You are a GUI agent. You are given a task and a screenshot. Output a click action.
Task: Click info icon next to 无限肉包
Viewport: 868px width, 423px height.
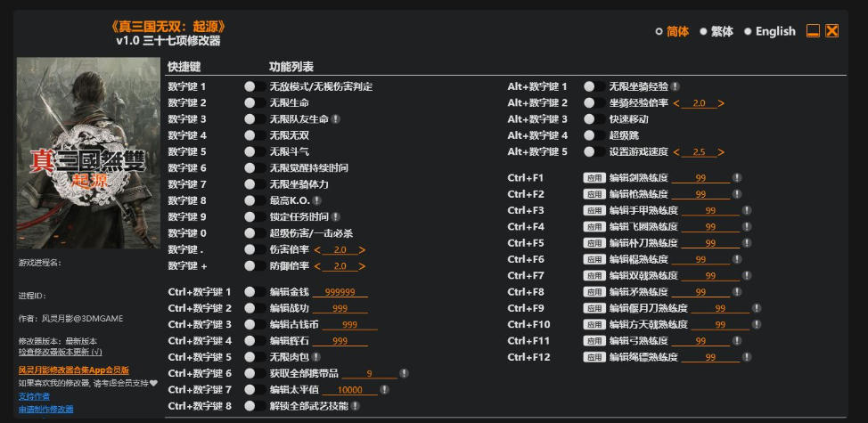tap(316, 357)
